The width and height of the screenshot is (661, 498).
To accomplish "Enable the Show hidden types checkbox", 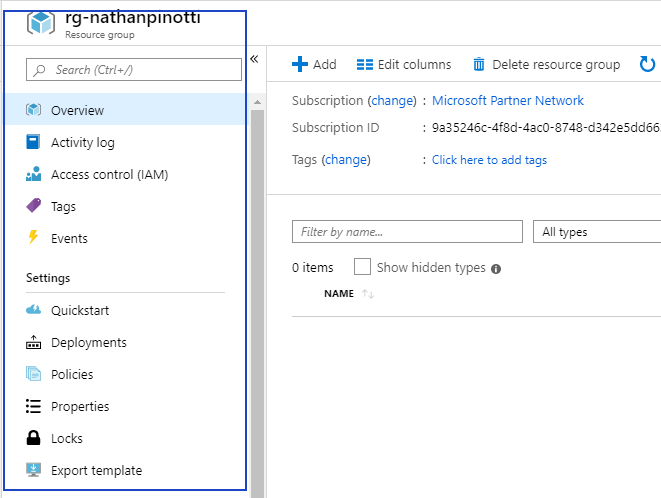I will coord(362,267).
